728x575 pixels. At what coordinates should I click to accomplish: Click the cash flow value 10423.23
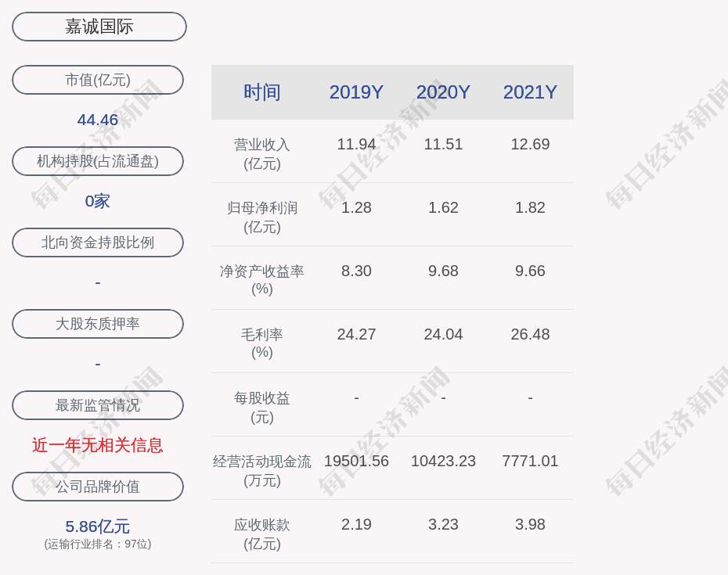pyautogui.click(x=443, y=461)
